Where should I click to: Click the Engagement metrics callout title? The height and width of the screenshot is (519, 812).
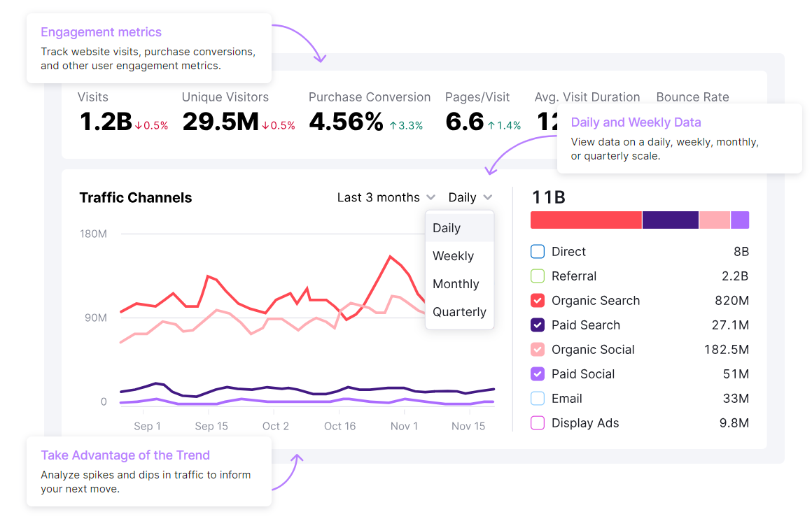click(101, 32)
